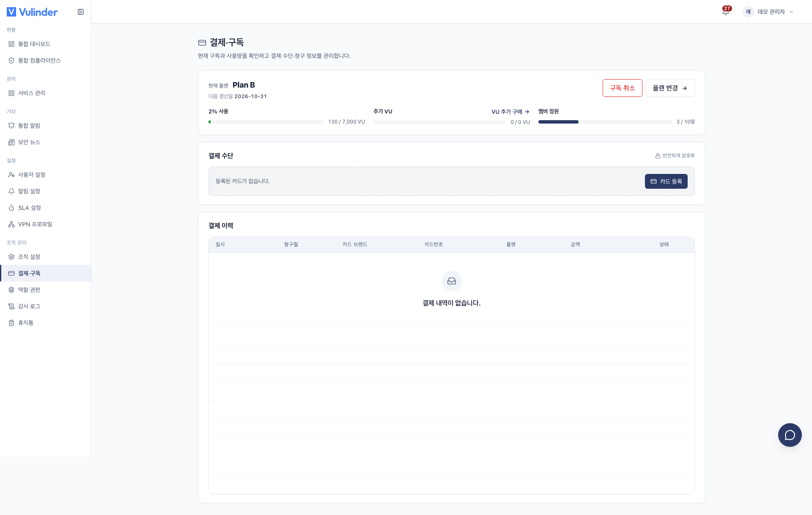Follow the VU 추가 구매 link
Screen dimensions: 812x515
[510, 112]
